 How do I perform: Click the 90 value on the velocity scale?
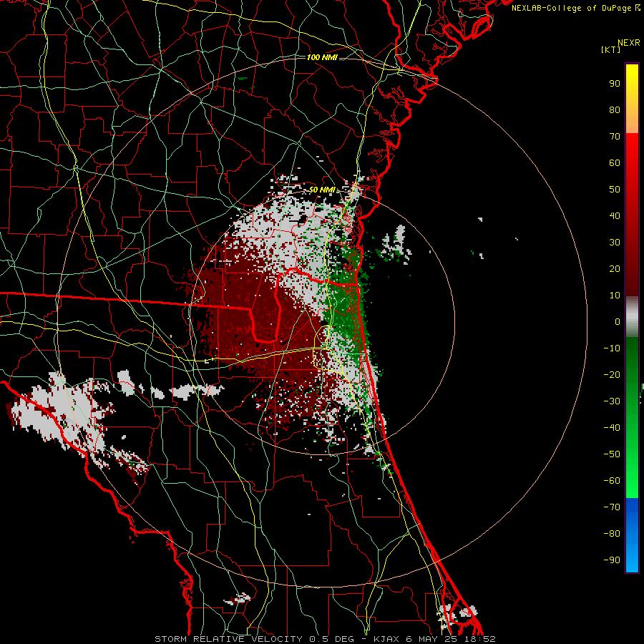(615, 84)
